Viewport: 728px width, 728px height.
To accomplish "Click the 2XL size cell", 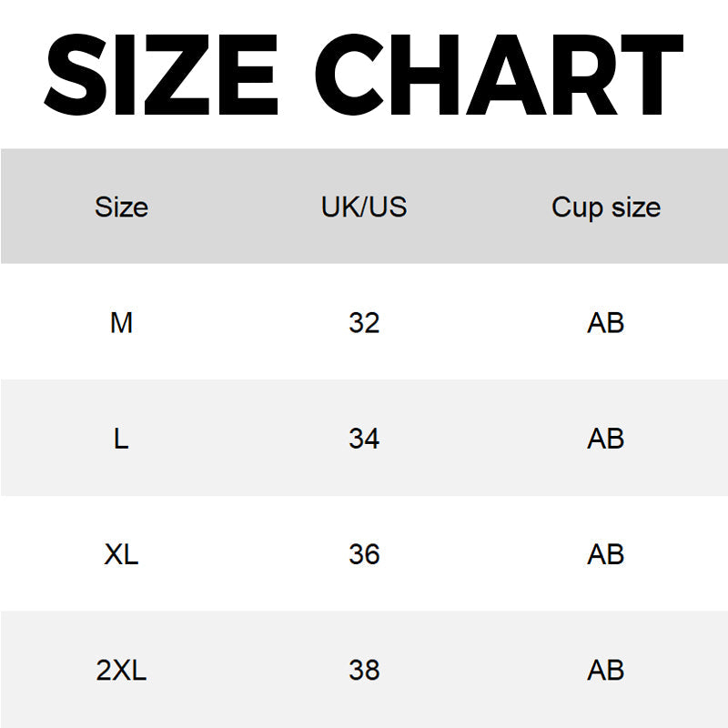I will click(x=121, y=671).
